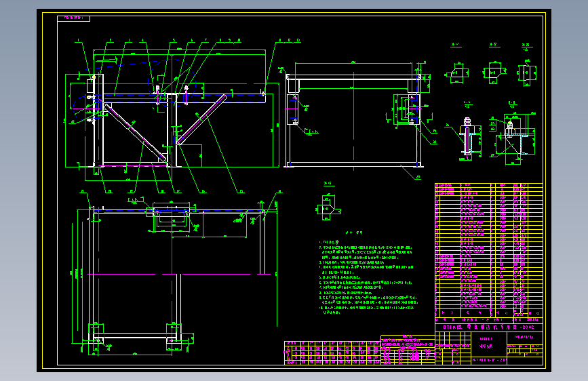The height and width of the screenshot is (381, 588).
Task: Click the small pentagon section detail near center
Action: 328,208
